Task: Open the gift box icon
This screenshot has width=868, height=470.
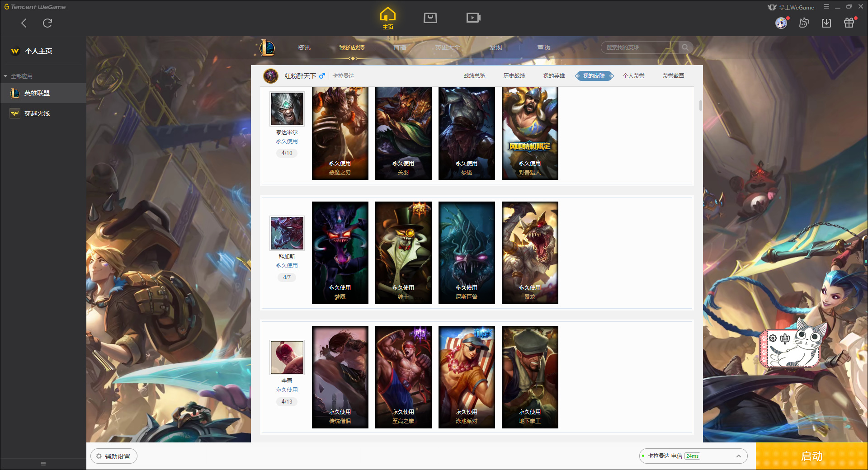Action: pyautogui.click(x=849, y=23)
